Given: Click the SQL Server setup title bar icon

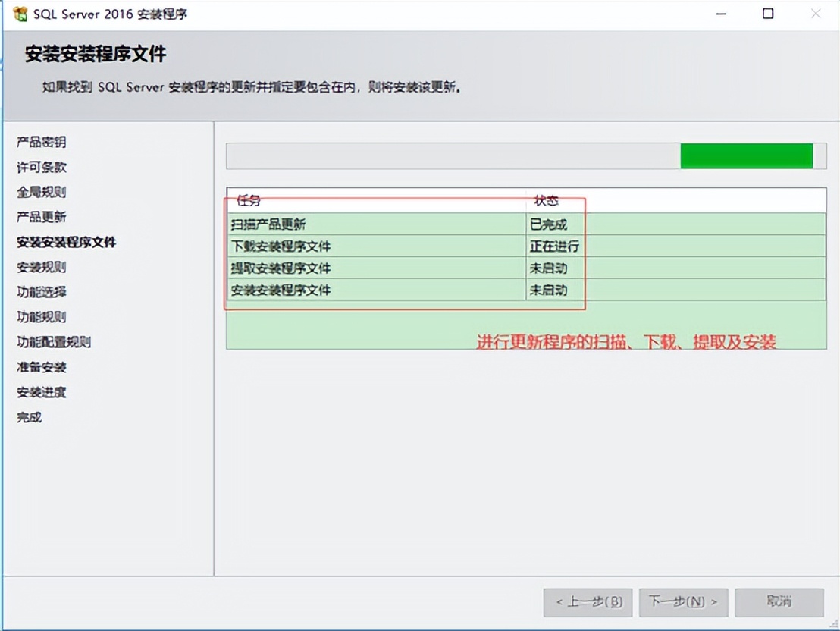Looking at the screenshot, I should (x=20, y=14).
